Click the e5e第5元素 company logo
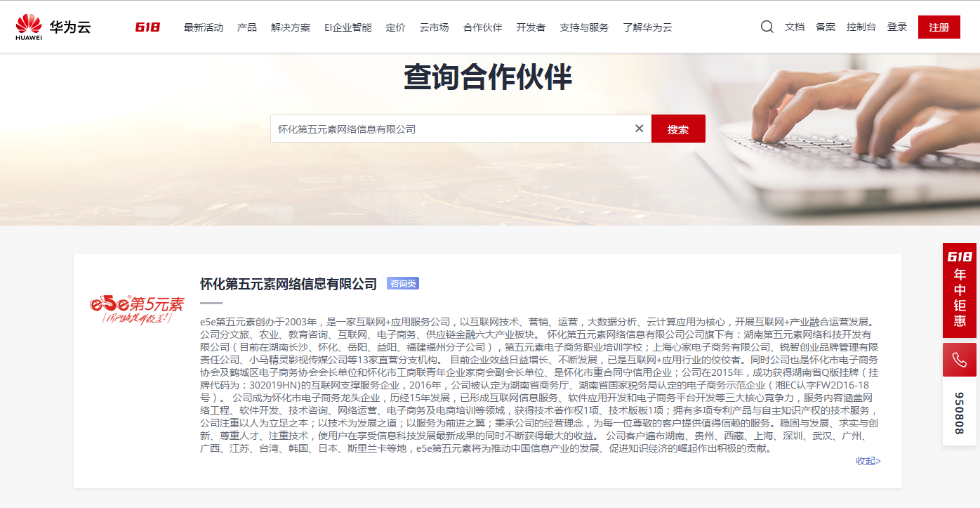This screenshot has width=980, height=508. coord(137,309)
